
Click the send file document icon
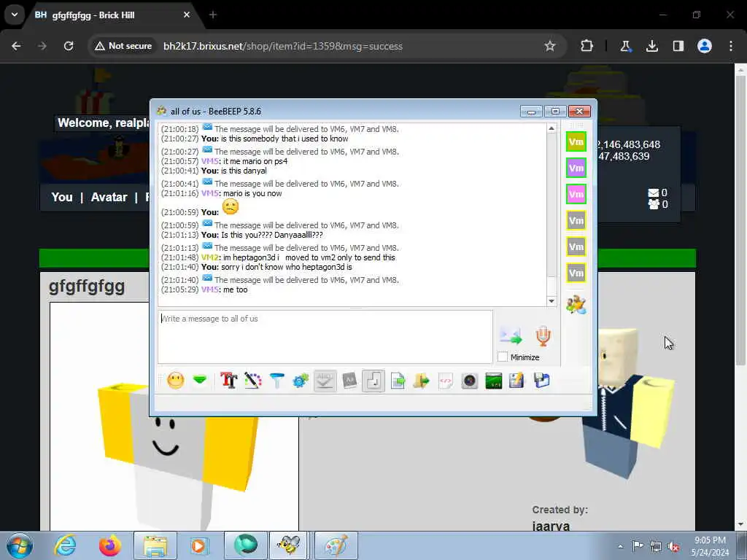398,381
